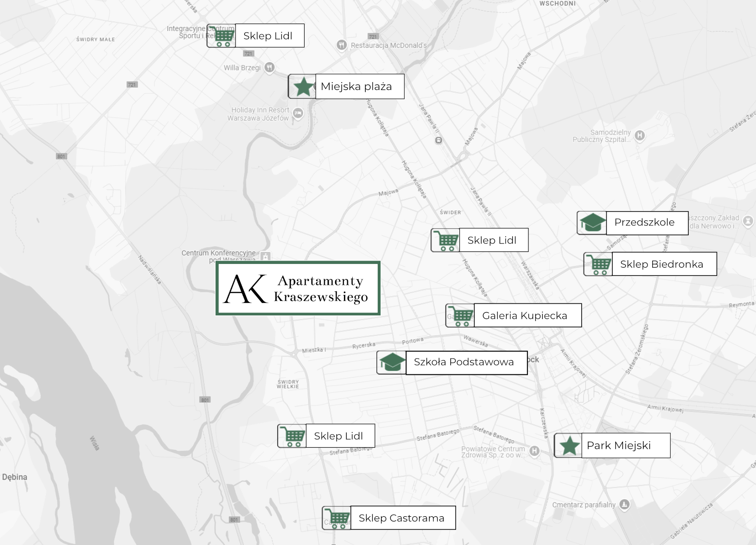Click the Samodzielny Publiczny Szpital hospital marker

pyautogui.click(x=640, y=135)
